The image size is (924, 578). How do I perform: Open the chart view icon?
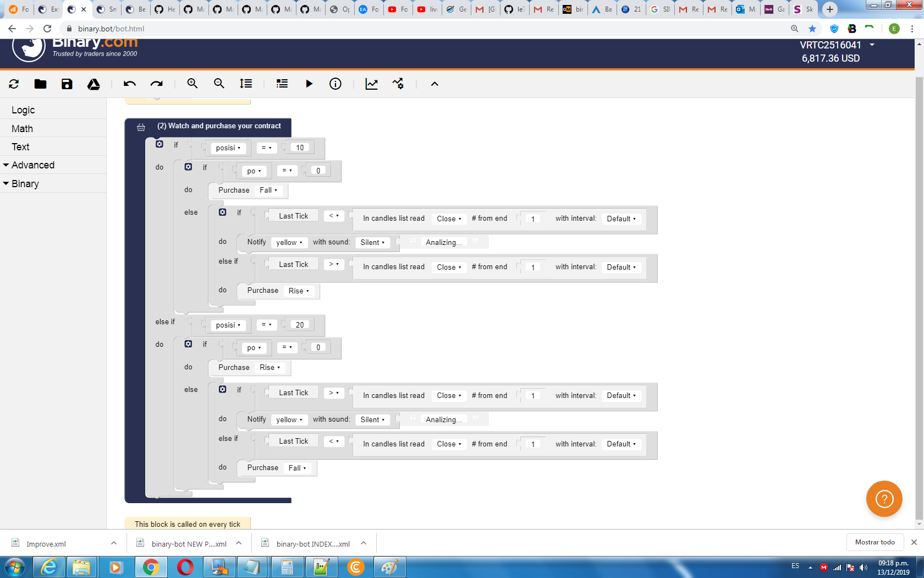click(372, 84)
